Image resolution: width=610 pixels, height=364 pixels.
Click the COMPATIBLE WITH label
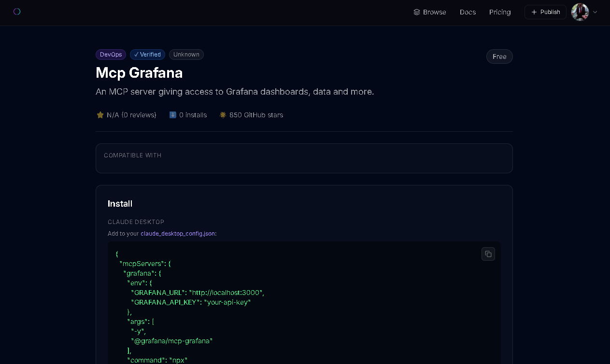(133, 155)
